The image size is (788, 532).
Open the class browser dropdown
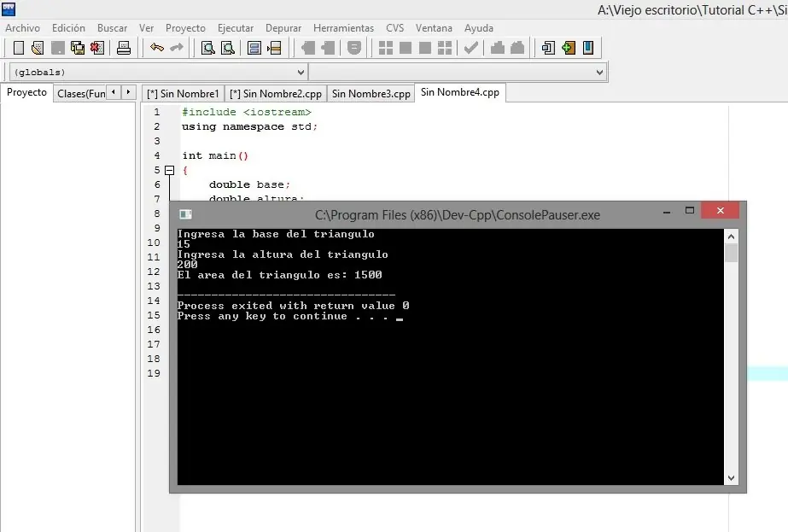click(x=600, y=72)
